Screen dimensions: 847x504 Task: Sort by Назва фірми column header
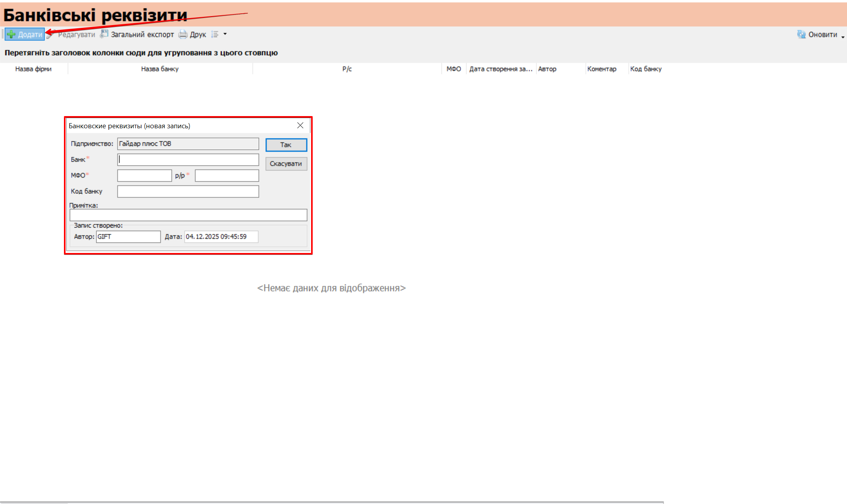click(33, 69)
